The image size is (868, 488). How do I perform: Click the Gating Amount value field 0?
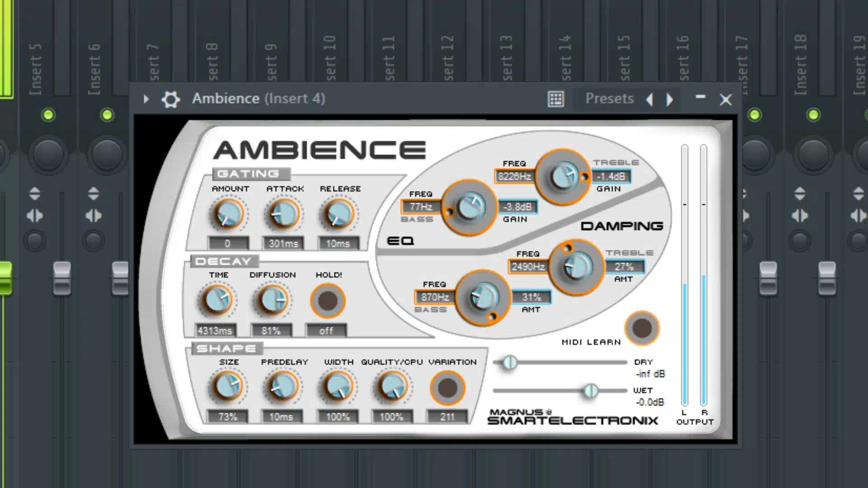tap(228, 243)
